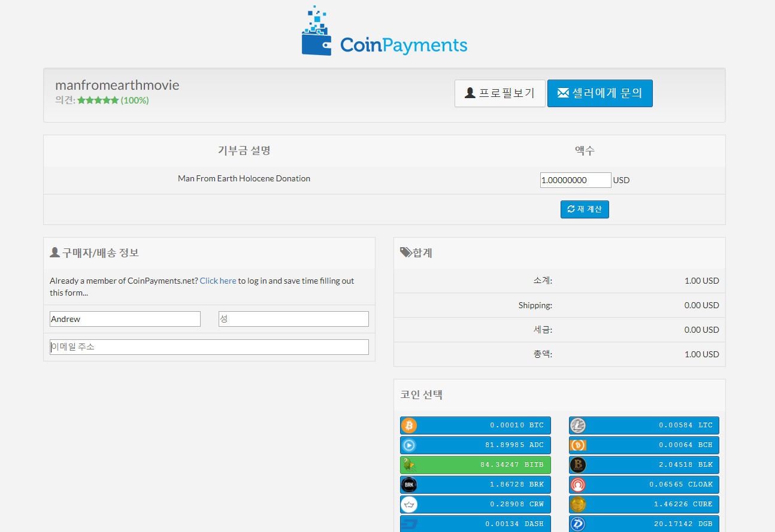This screenshot has width=775, height=532.
Task: Click the Shipping 0.00 USD value
Action: tap(702, 305)
